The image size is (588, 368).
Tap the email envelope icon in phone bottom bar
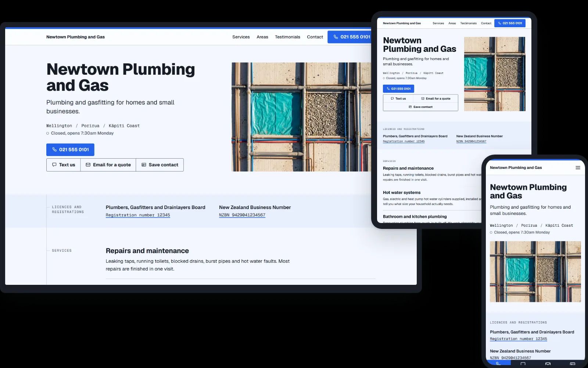[548, 364]
